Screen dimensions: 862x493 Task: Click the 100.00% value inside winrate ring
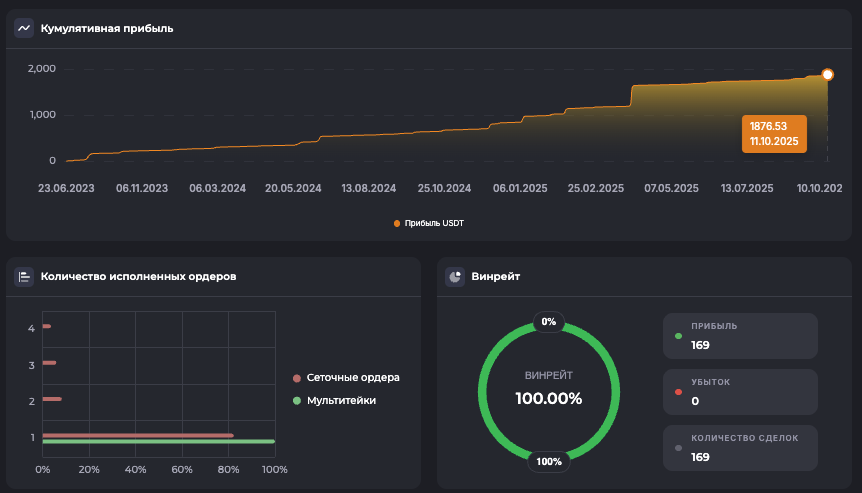click(548, 398)
